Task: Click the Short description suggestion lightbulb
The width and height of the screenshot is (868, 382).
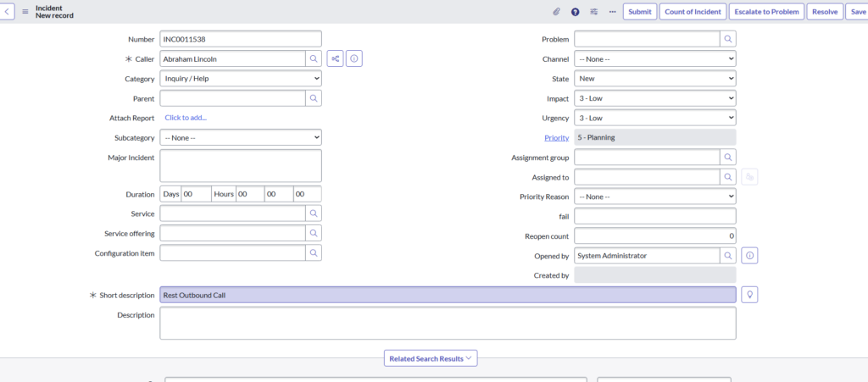Action: (x=749, y=294)
